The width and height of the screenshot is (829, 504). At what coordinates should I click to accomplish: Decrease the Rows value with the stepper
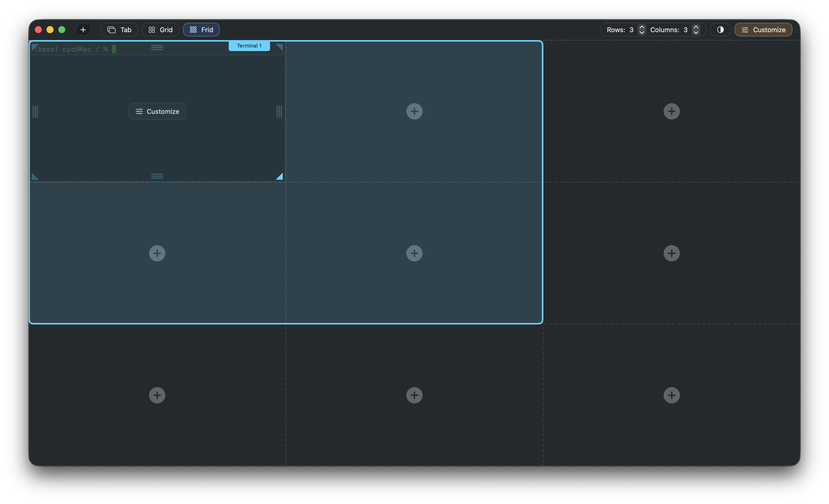coord(642,33)
